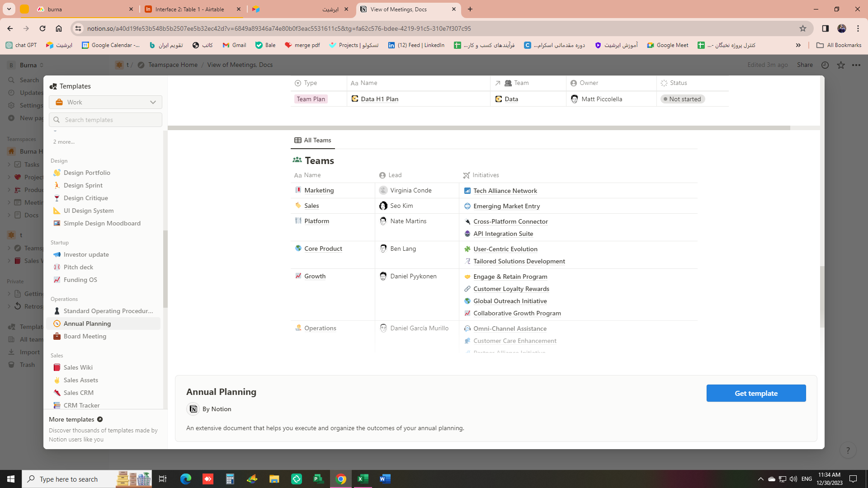868x488 pixels.
Task: Open the Work category dropdown
Action: pos(105,102)
